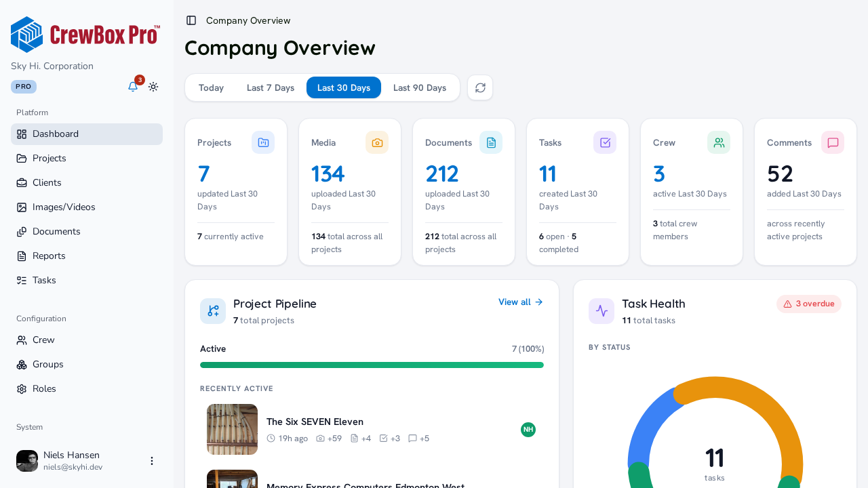Click Company Overview breadcrumb text
Viewport: 868px width, 488px height.
(248, 20)
